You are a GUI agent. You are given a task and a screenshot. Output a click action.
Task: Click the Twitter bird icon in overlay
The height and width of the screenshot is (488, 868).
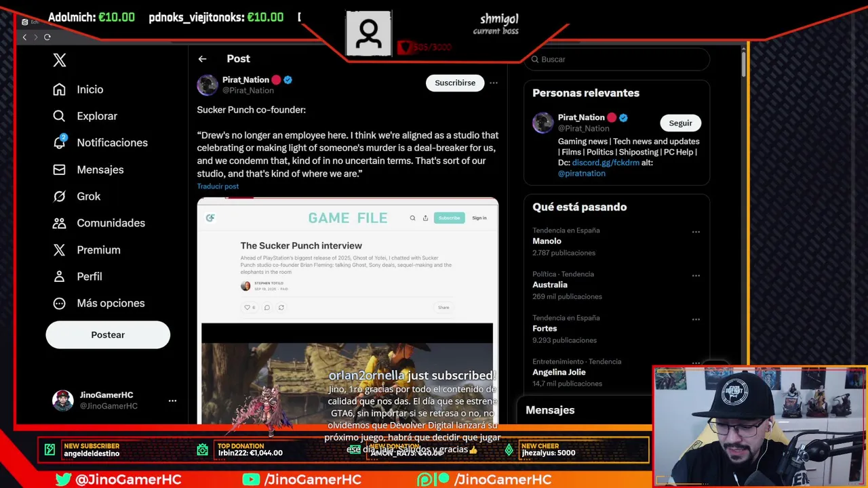(x=64, y=480)
